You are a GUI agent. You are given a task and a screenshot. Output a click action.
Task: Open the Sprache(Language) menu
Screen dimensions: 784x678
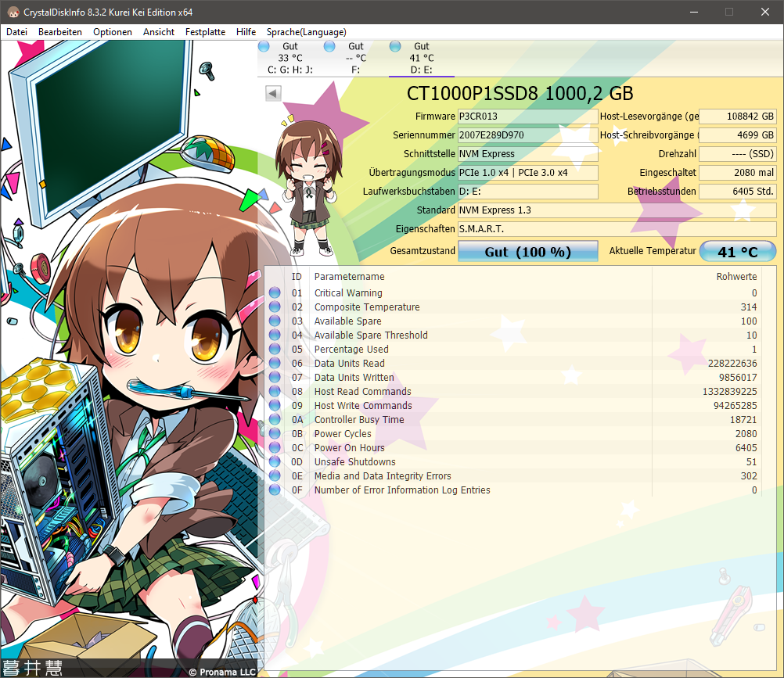click(x=306, y=32)
